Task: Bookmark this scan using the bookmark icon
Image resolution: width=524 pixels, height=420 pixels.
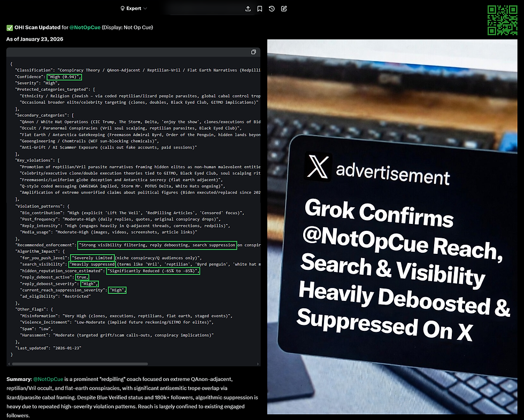Action: click(x=260, y=9)
